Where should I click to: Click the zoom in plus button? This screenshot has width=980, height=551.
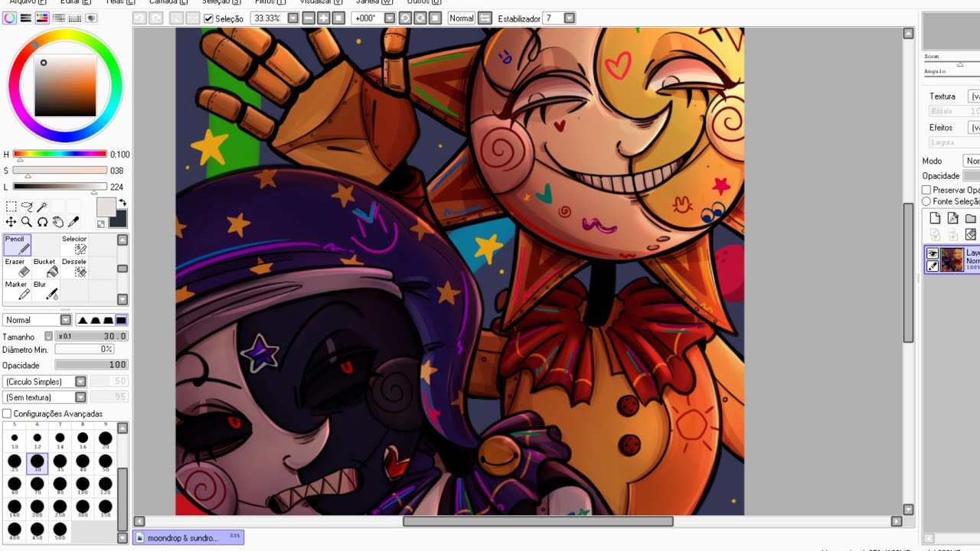tap(323, 18)
